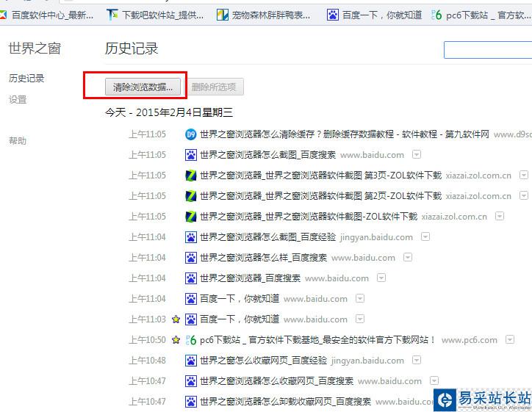Image resolution: width=532 pixels, height=412 pixels.
Task: Click the date heading 今天 - 2015年2月4日星期三
Action: click(169, 112)
